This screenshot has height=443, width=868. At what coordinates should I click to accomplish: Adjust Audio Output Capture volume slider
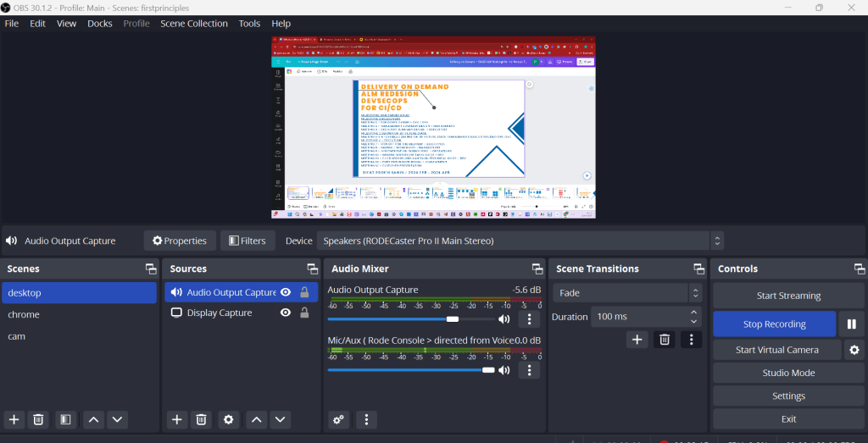click(411, 319)
